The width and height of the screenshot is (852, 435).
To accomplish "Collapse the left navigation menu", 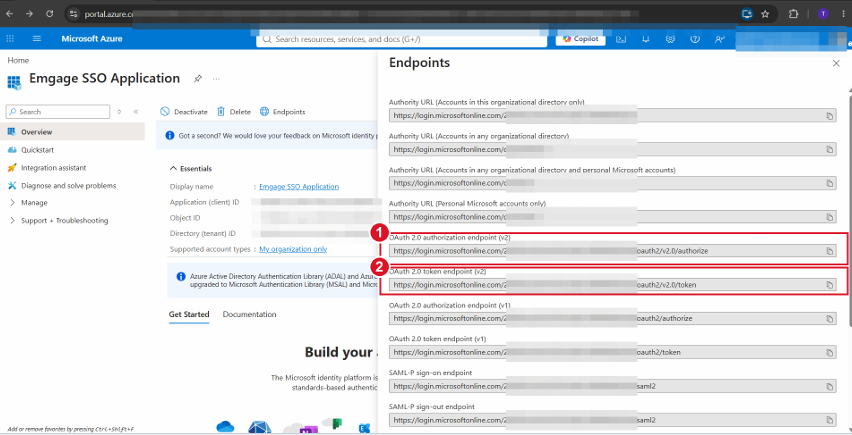I will pos(136,111).
